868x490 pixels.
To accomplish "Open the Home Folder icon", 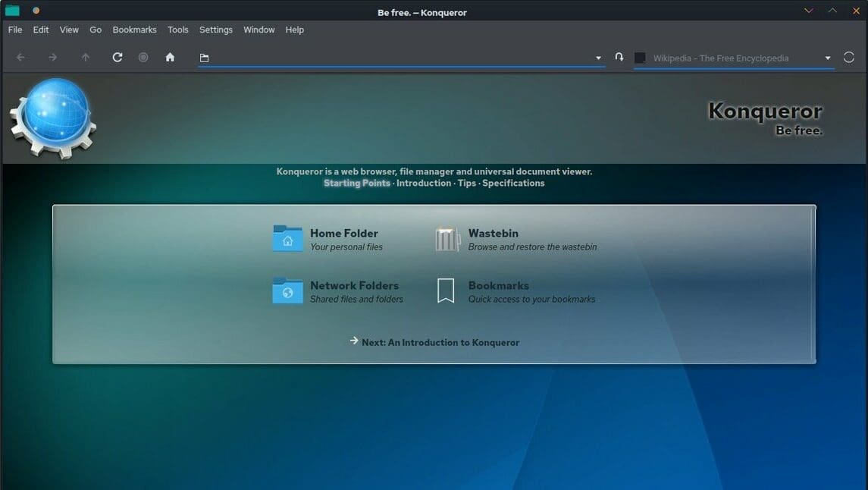I will tap(287, 239).
